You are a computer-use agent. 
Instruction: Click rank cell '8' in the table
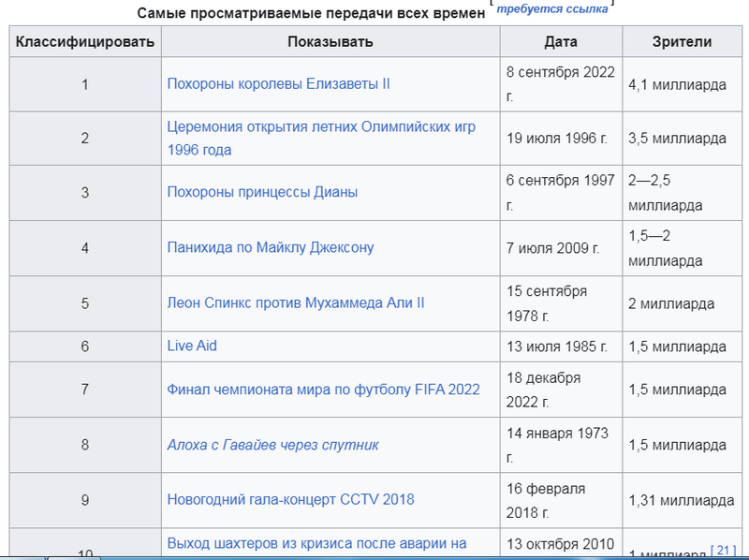[x=85, y=445]
